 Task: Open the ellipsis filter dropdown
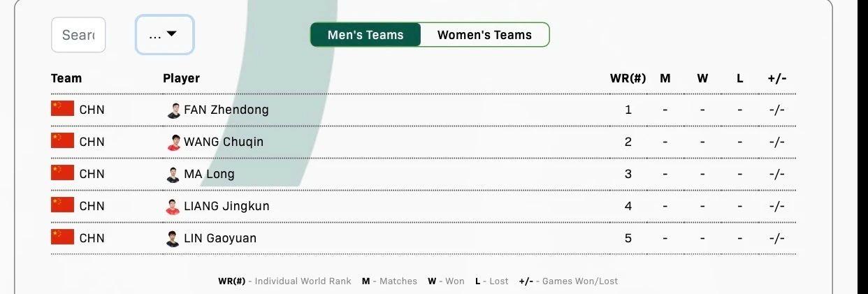click(164, 35)
